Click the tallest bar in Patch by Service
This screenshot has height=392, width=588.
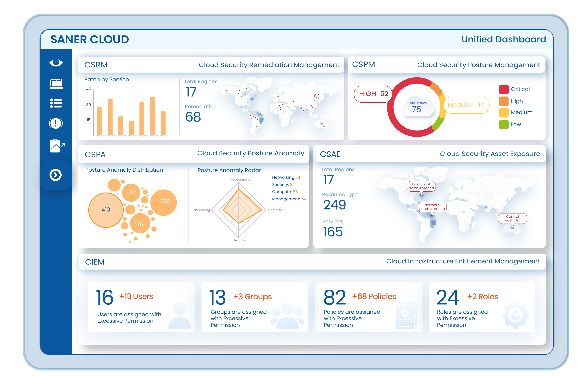[x=152, y=116]
